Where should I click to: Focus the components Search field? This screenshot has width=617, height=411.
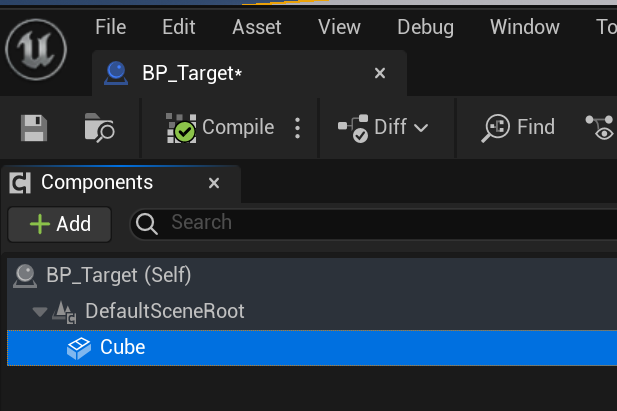[x=374, y=223]
